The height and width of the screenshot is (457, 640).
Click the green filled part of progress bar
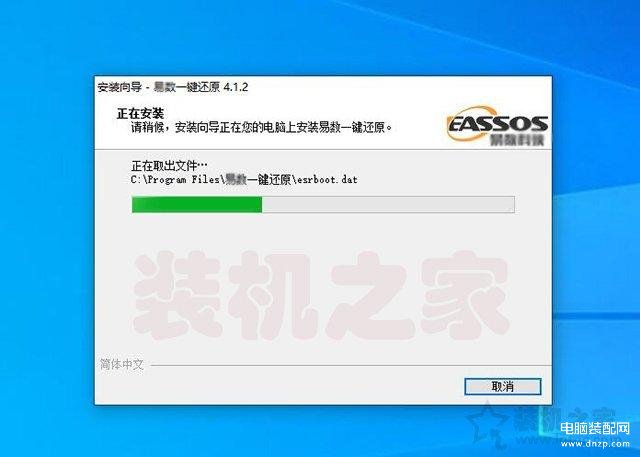click(197, 204)
